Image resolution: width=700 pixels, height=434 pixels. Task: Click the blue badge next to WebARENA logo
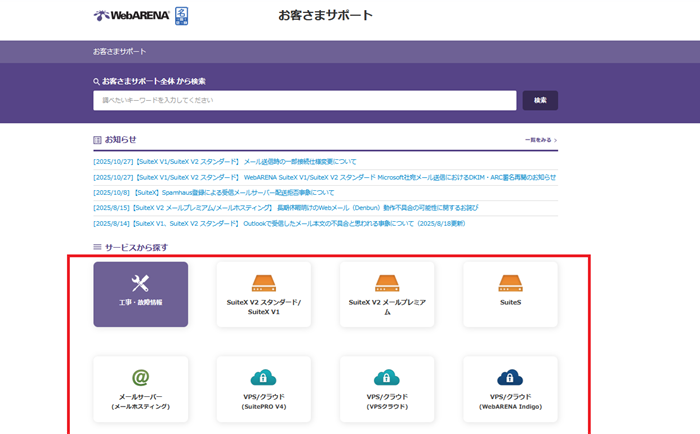(181, 15)
